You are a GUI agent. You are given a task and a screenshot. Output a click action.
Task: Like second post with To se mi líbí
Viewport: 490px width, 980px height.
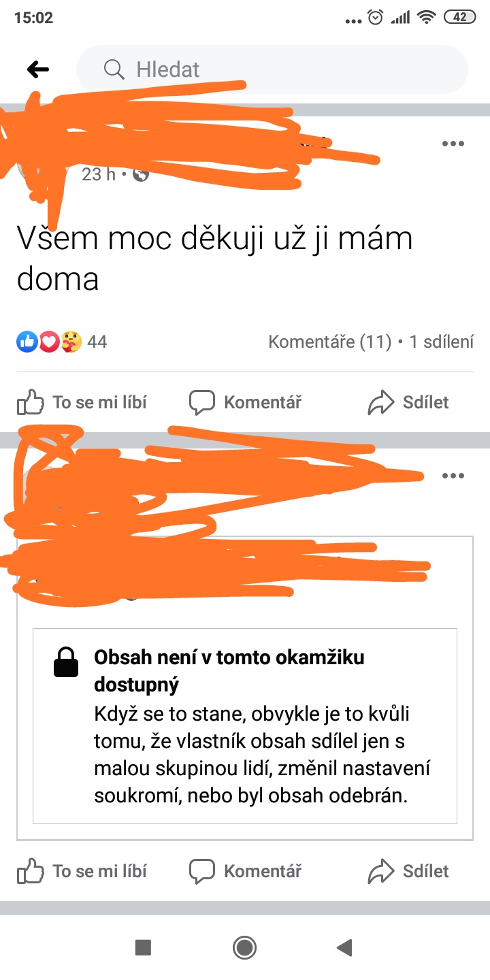82,871
